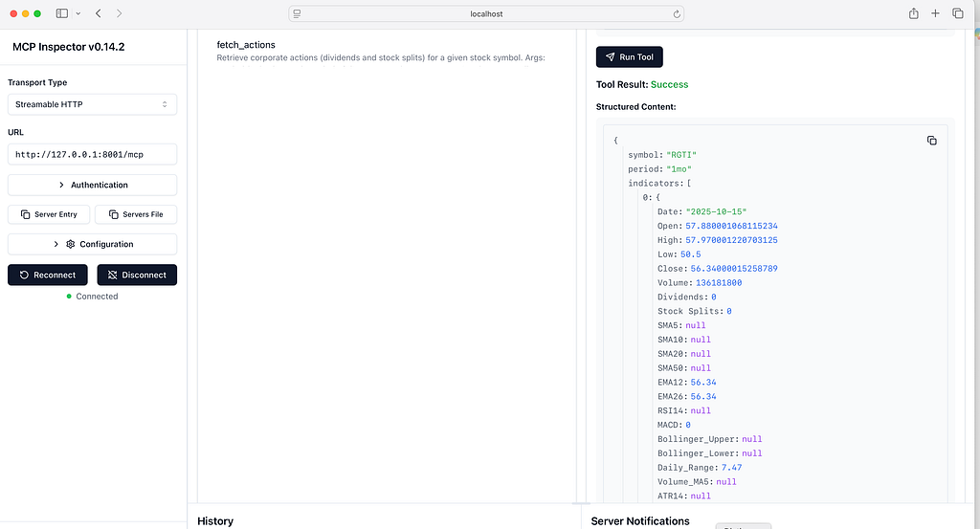Go back with Safari back arrow

pyautogui.click(x=99, y=13)
